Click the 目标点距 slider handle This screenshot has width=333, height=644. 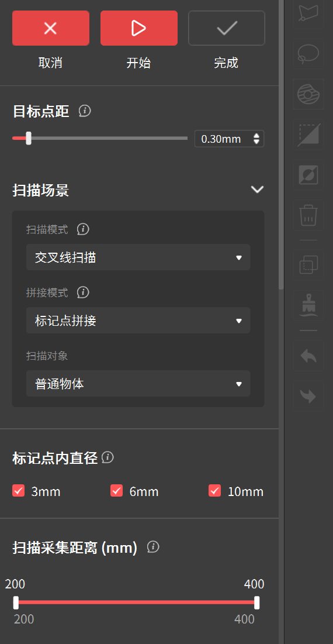pyautogui.click(x=29, y=139)
